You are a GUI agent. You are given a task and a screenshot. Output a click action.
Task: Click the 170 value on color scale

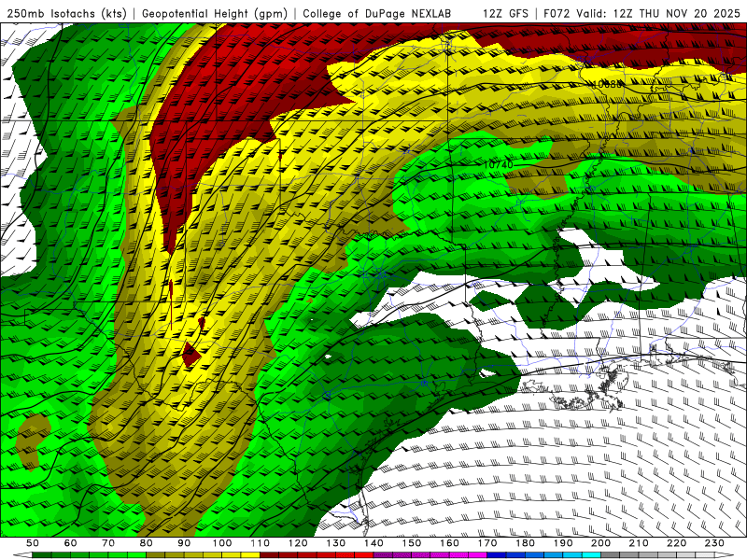point(487,543)
